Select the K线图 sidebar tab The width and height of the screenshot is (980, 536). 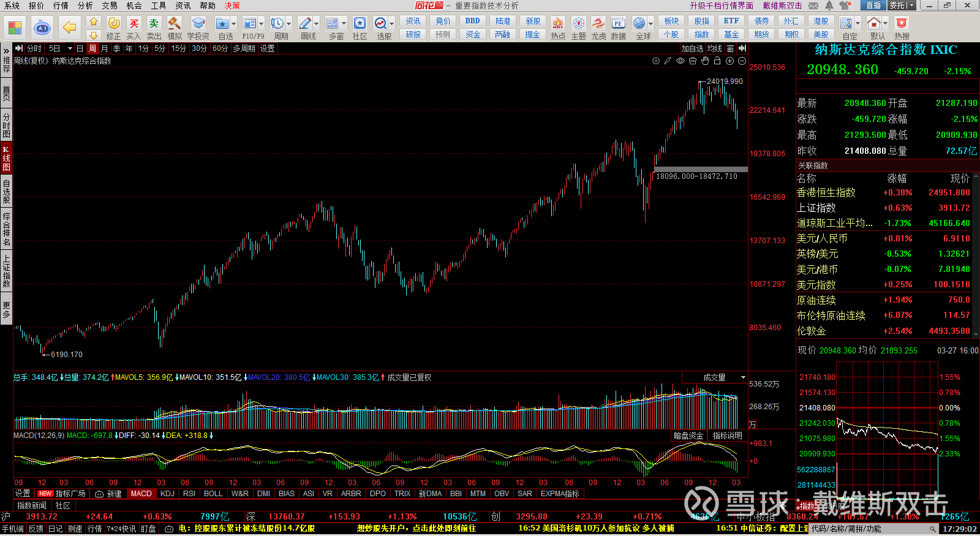pyautogui.click(x=6, y=158)
